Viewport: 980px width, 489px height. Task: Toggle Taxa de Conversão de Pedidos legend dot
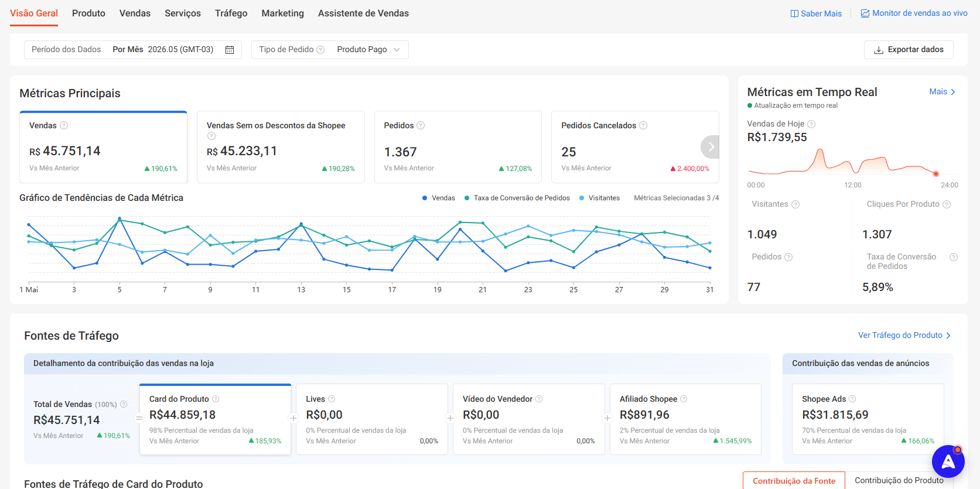[467, 198]
